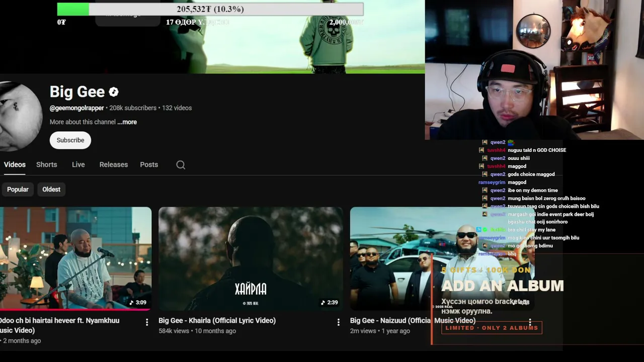Open the Naizuud music video thumbnail
644x362 pixels.
[442, 259]
